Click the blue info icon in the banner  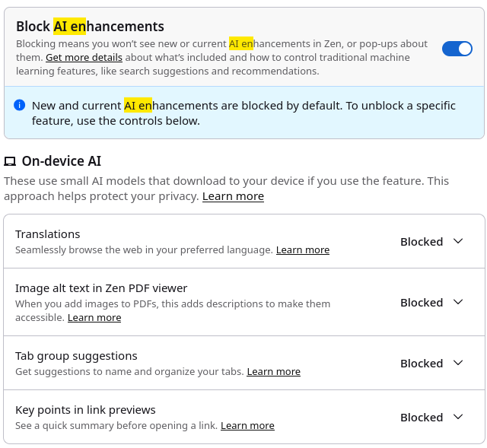[20, 105]
